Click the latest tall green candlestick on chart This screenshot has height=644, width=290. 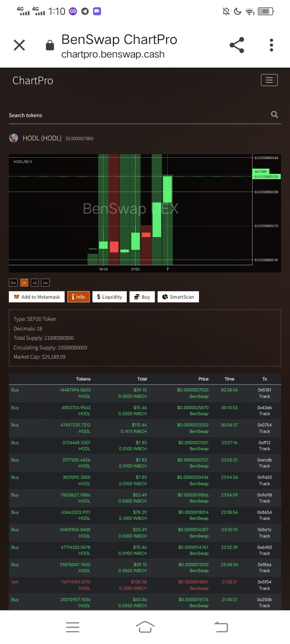[168, 189]
